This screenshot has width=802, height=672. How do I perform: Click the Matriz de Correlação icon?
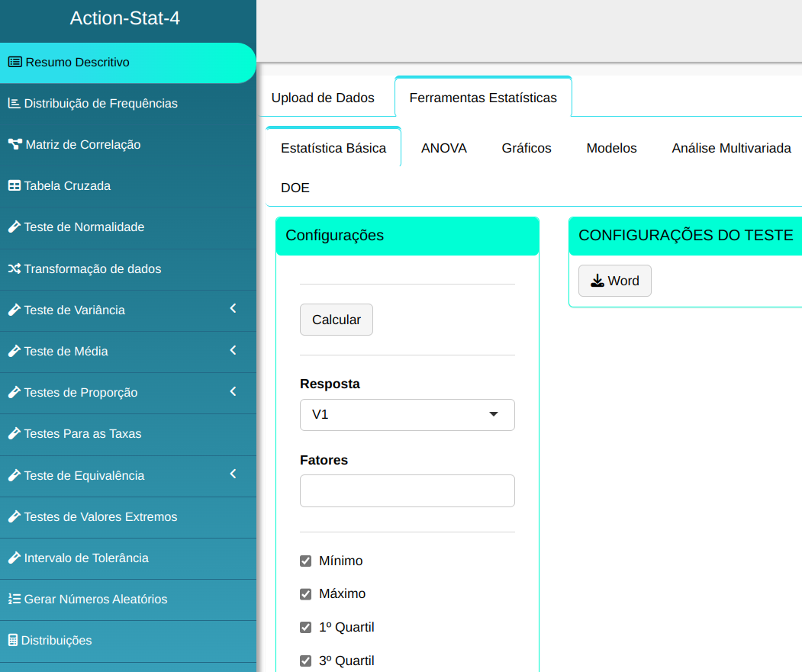[x=14, y=144]
